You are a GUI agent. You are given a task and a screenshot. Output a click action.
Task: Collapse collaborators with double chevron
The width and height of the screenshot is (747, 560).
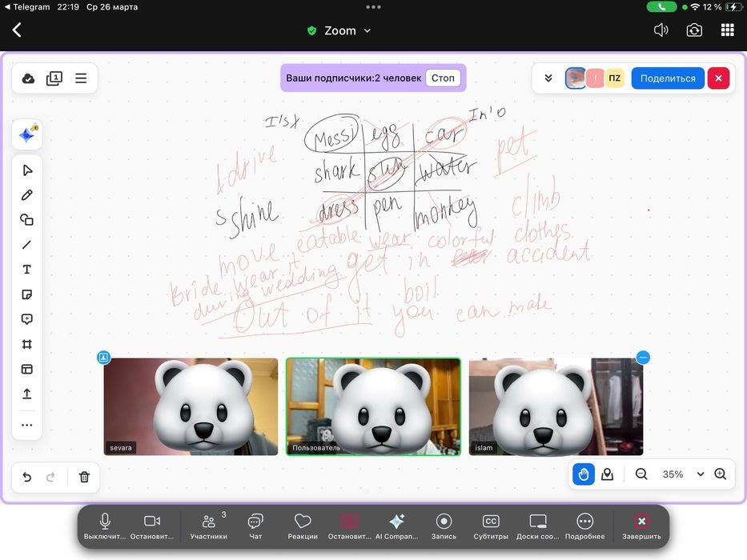548,78
